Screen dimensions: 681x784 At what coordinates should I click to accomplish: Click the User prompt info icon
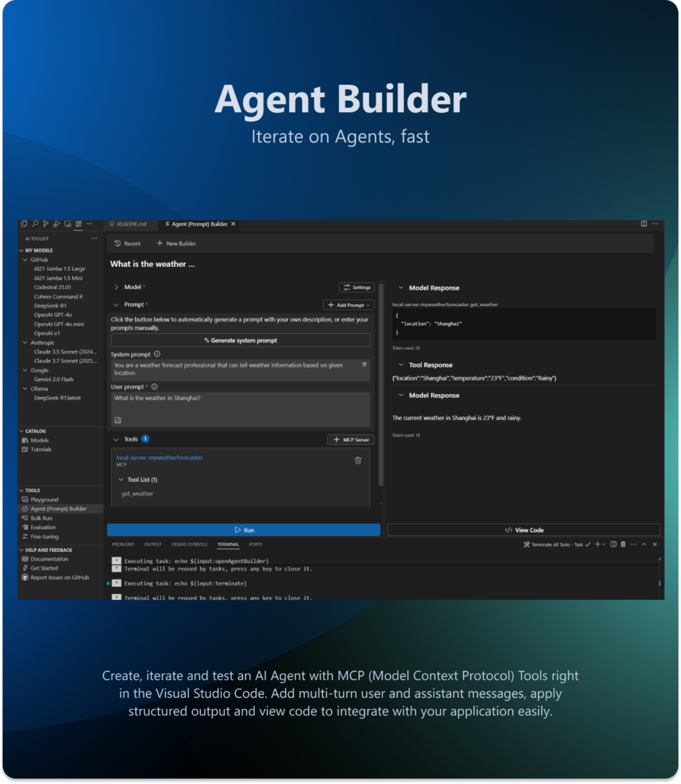(x=154, y=387)
